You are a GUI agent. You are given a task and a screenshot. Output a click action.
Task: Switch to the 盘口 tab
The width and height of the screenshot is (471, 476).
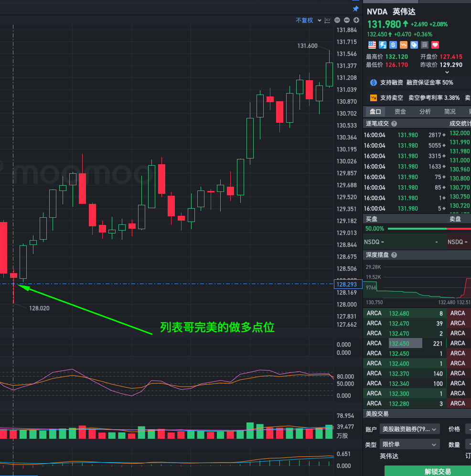tap(375, 112)
